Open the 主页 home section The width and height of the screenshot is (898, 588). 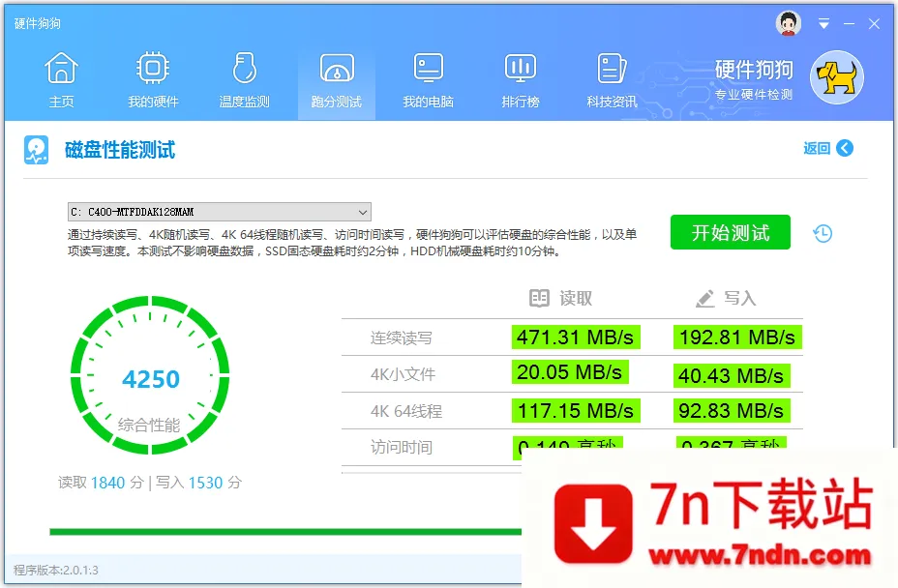coord(61,78)
